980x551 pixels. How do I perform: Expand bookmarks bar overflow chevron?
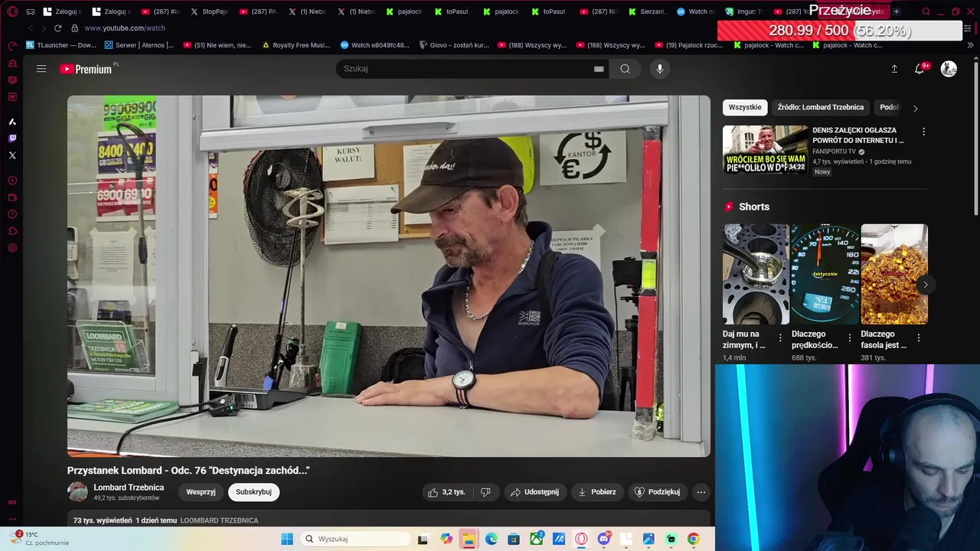[x=969, y=45]
